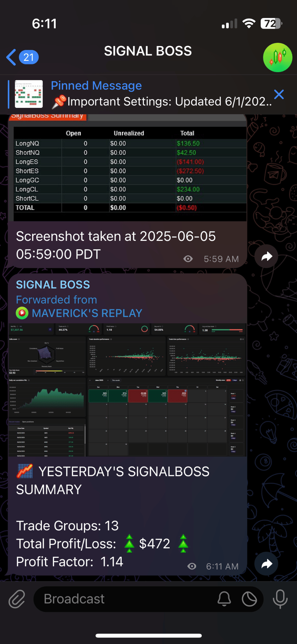Forward the 5:59 AM screenshot message
Screen dimensions: 297x644
266,256
